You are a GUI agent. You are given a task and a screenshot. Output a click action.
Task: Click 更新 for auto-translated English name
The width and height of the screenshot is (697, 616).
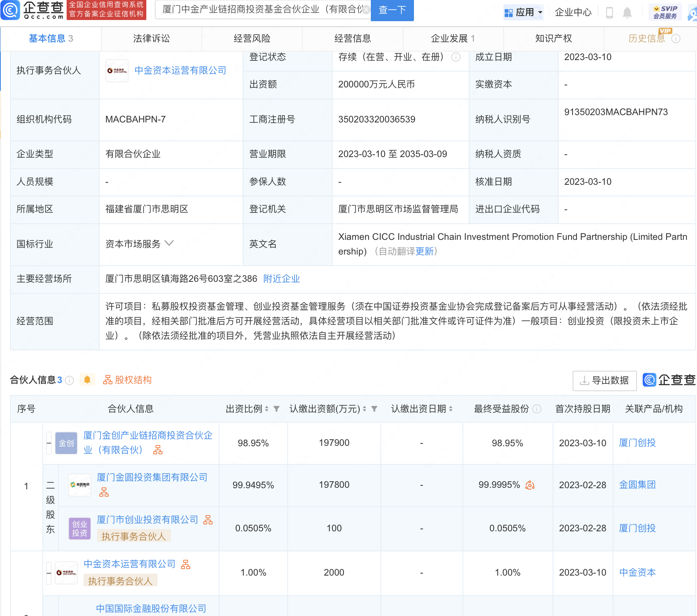[424, 251]
